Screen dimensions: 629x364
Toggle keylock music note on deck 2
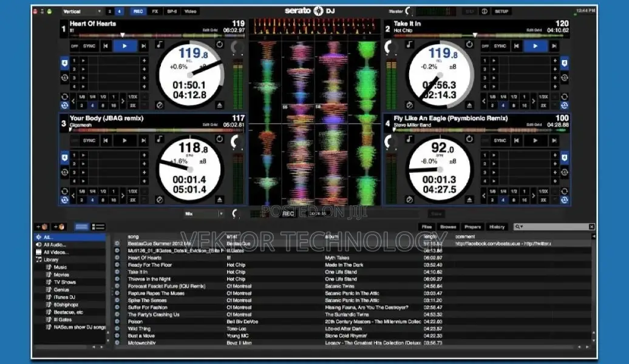409,45
